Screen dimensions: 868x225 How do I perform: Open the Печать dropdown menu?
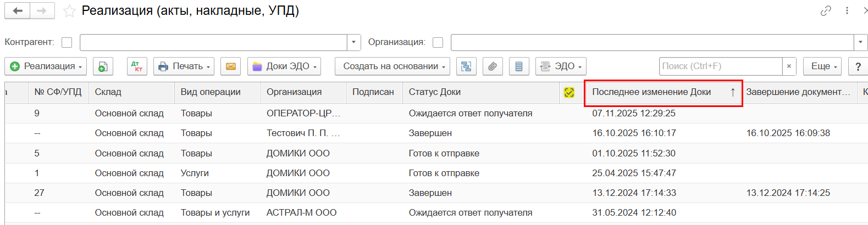point(184,66)
